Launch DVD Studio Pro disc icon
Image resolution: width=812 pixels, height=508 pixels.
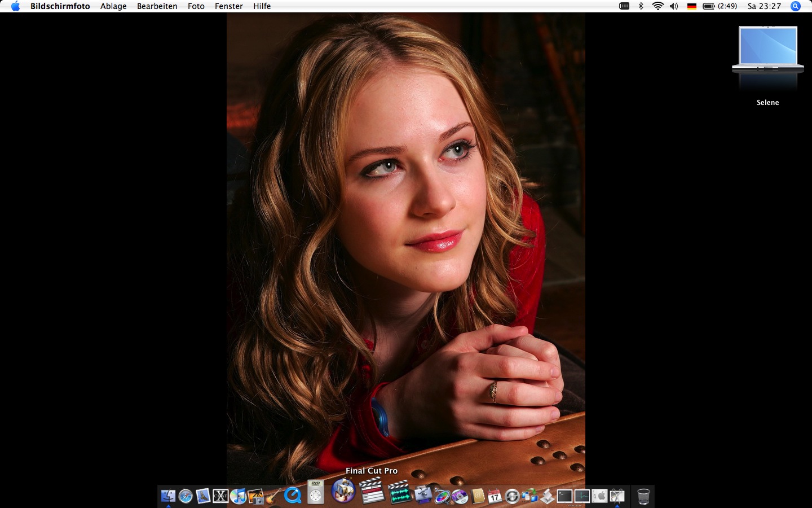(460, 496)
